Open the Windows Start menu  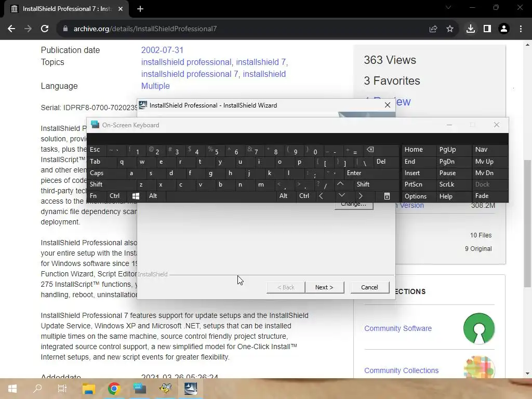(x=12, y=389)
